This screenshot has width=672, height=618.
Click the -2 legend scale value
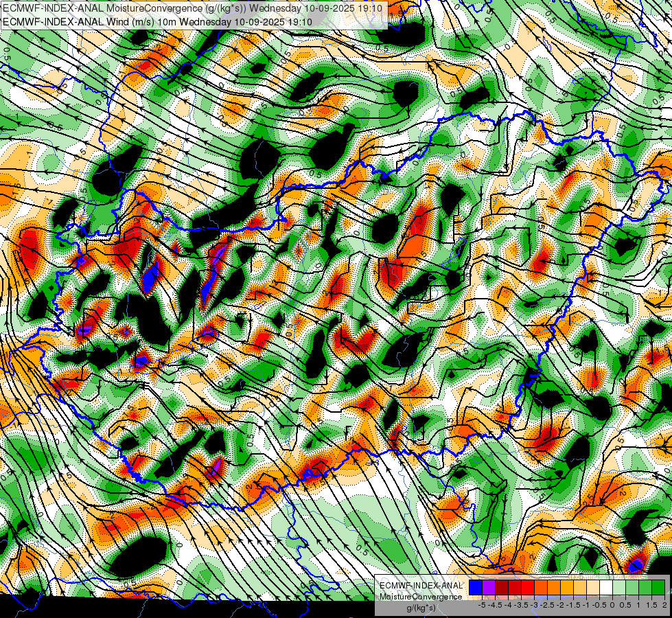click(560, 605)
